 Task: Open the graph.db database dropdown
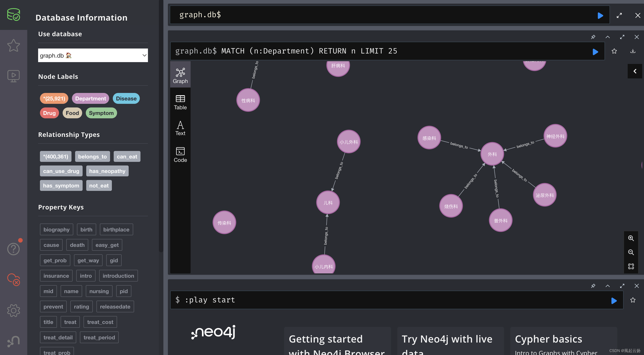pos(93,55)
